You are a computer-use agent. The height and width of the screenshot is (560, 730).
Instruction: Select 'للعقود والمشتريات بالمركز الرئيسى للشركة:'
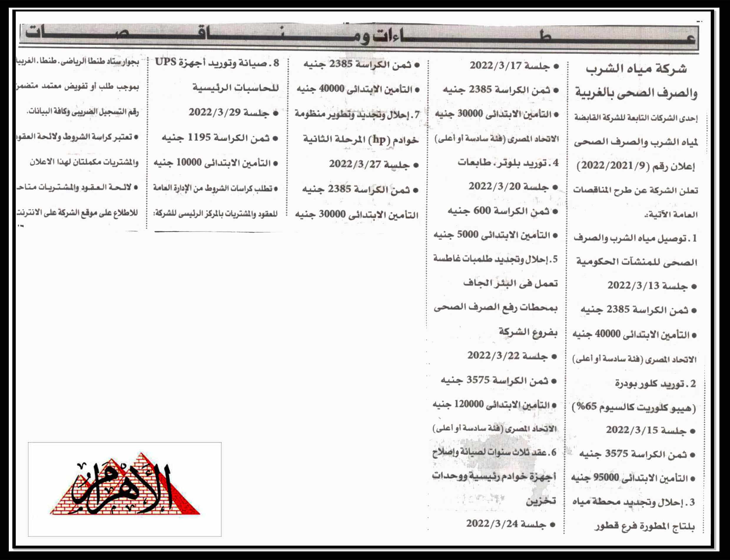(215, 213)
